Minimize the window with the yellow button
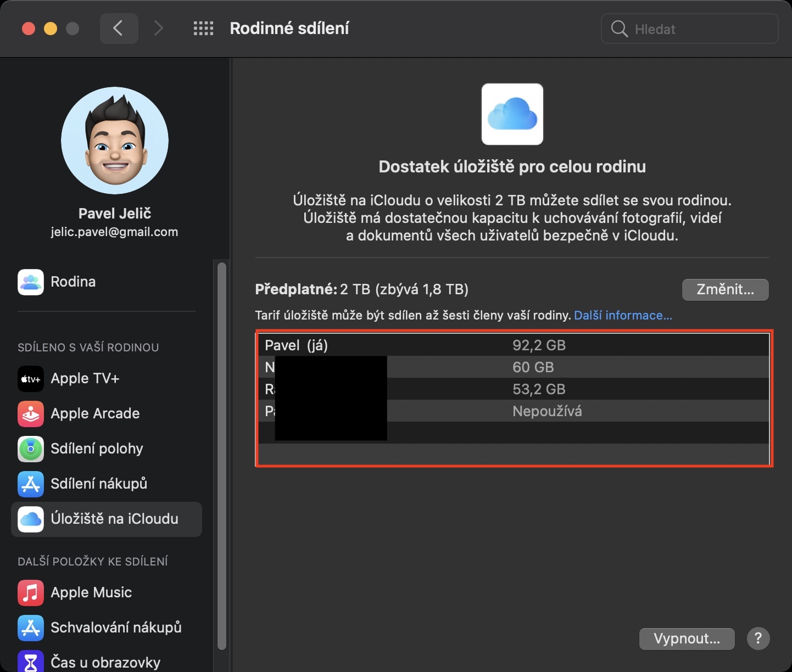Screen dimensions: 792x672 51,29
